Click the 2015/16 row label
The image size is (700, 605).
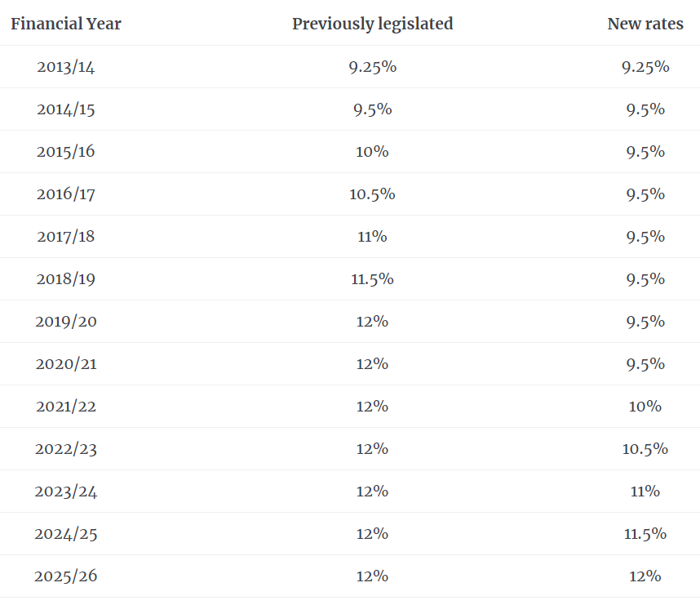click(x=66, y=152)
